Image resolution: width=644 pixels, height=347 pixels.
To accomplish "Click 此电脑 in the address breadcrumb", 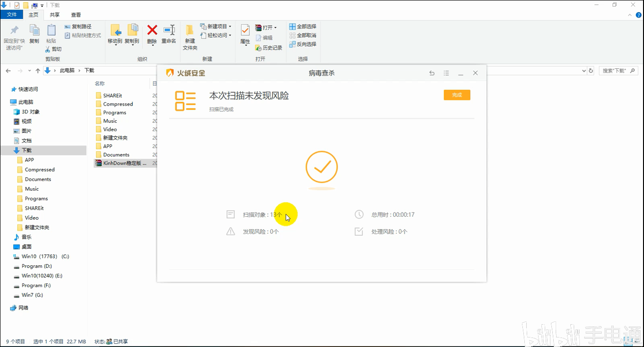I will [x=67, y=70].
